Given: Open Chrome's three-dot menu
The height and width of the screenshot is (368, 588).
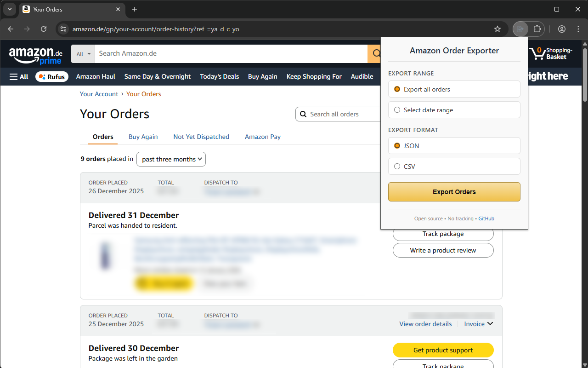Looking at the screenshot, I should click(x=578, y=29).
